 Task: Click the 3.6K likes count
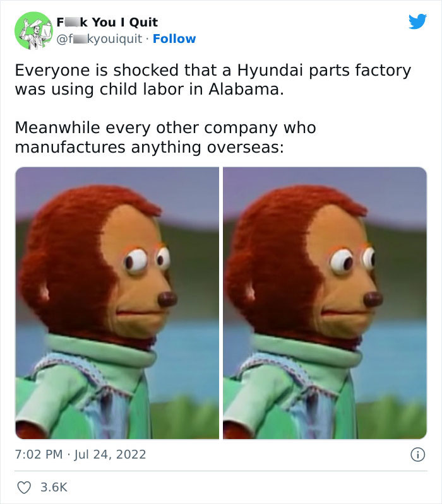[x=54, y=488]
